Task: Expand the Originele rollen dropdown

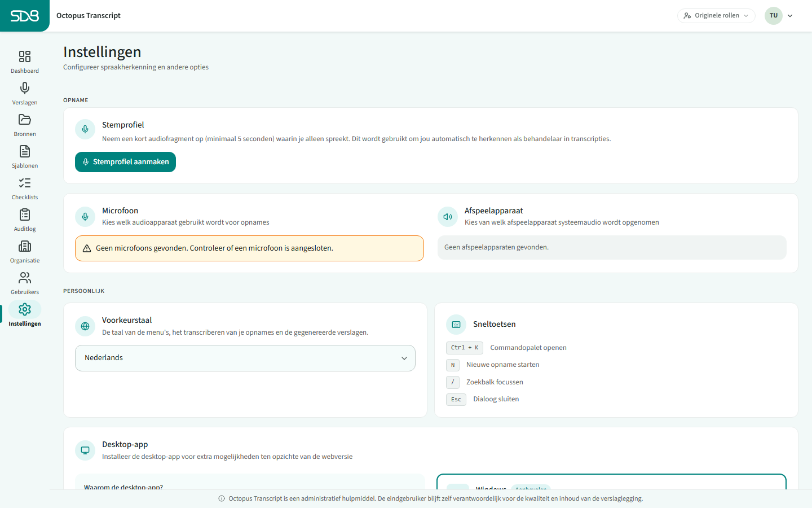Action: pyautogui.click(x=716, y=16)
